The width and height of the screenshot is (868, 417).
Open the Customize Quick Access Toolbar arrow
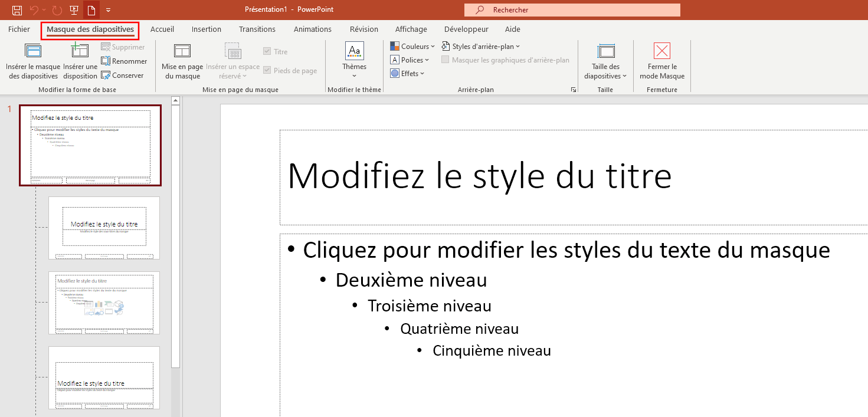[x=109, y=10]
